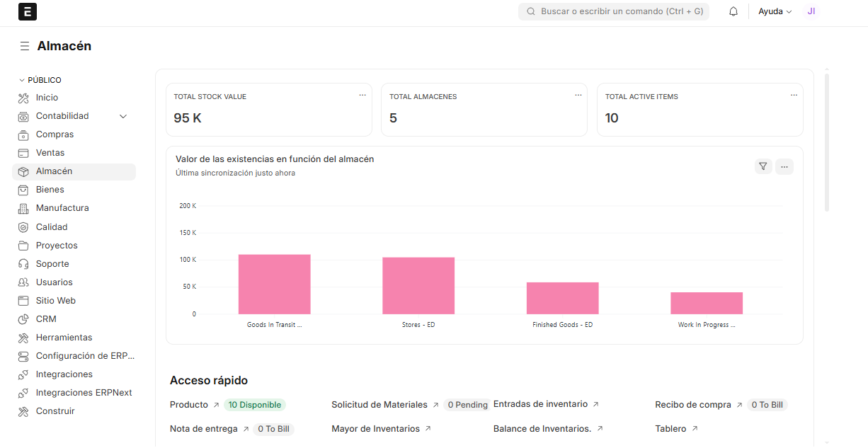
Task: Click the user avatar JI
Action: [x=811, y=11]
